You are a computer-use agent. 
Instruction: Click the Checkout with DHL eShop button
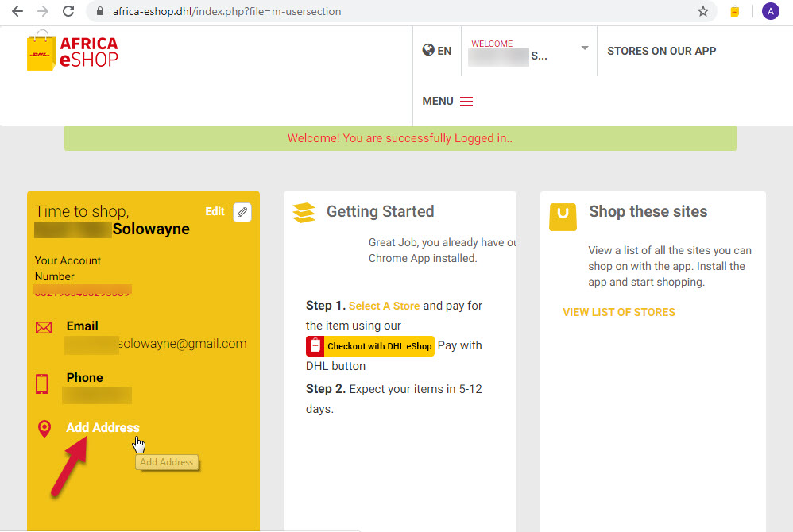(369, 346)
